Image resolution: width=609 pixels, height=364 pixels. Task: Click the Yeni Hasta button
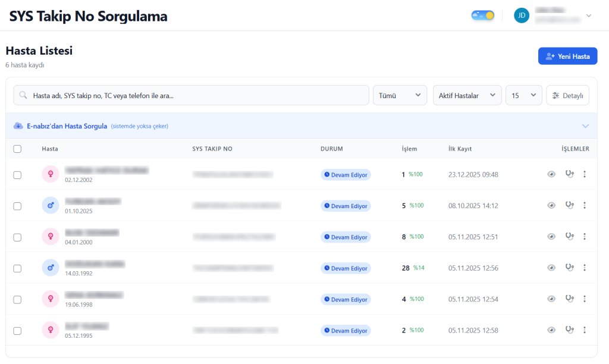coord(567,57)
